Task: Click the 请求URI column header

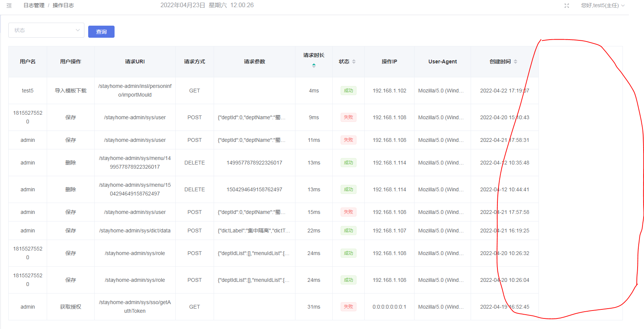Action: click(x=135, y=61)
